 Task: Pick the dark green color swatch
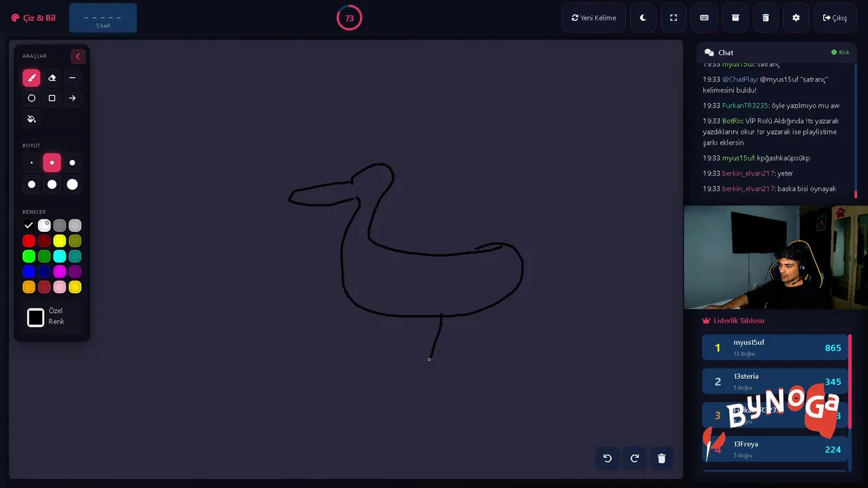tap(44, 256)
